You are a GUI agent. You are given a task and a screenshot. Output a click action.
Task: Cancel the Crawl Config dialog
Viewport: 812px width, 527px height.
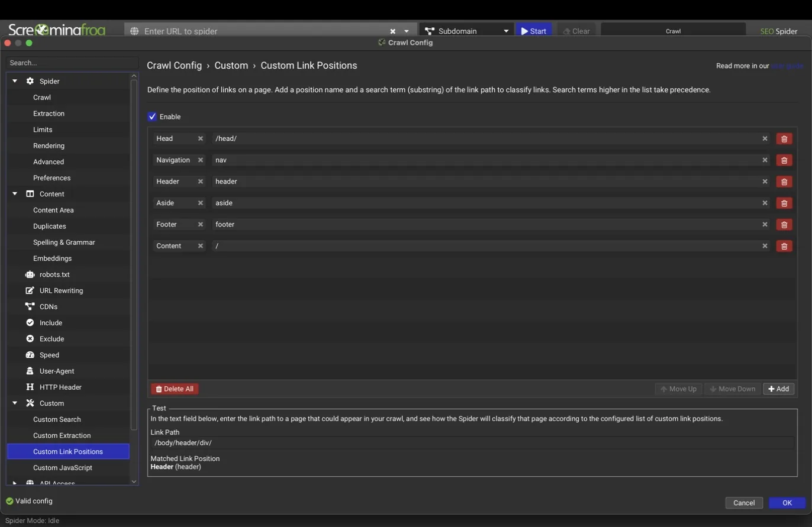(743, 503)
